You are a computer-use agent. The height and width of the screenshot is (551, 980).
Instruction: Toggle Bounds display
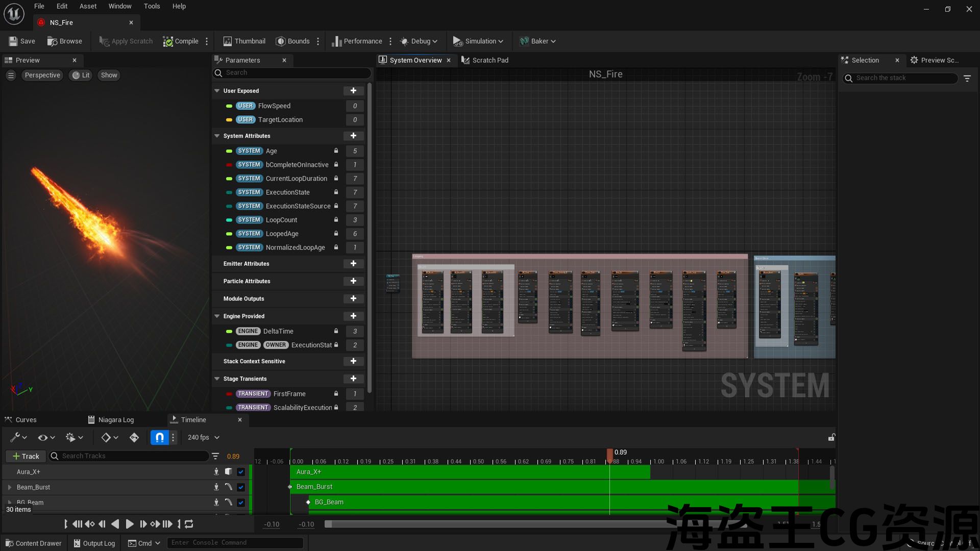pos(292,41)
